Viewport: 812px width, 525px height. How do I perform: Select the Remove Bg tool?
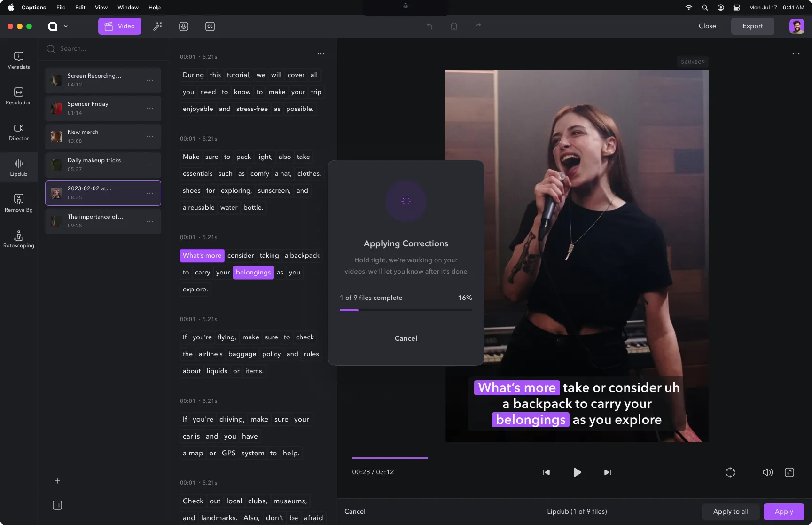coord(18,202)
